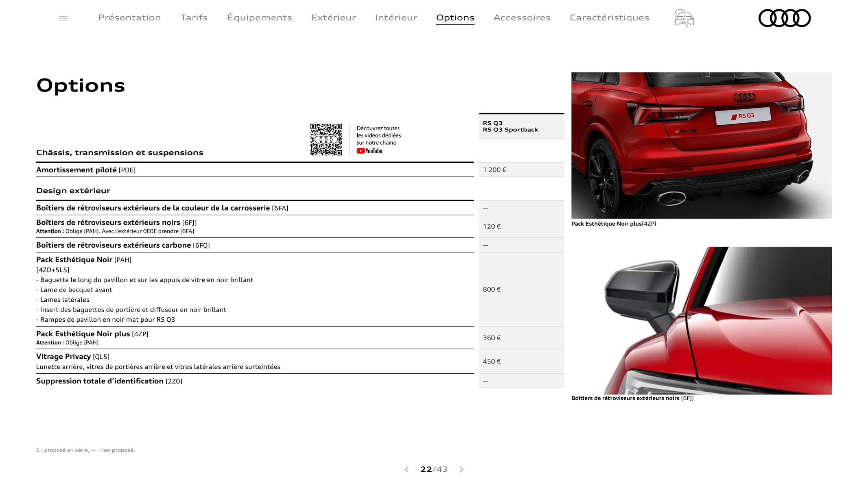Click the 1 200 € price cell
Image resolution: width=868 pixels, height=488 pixels.
[x=521, y=170]
